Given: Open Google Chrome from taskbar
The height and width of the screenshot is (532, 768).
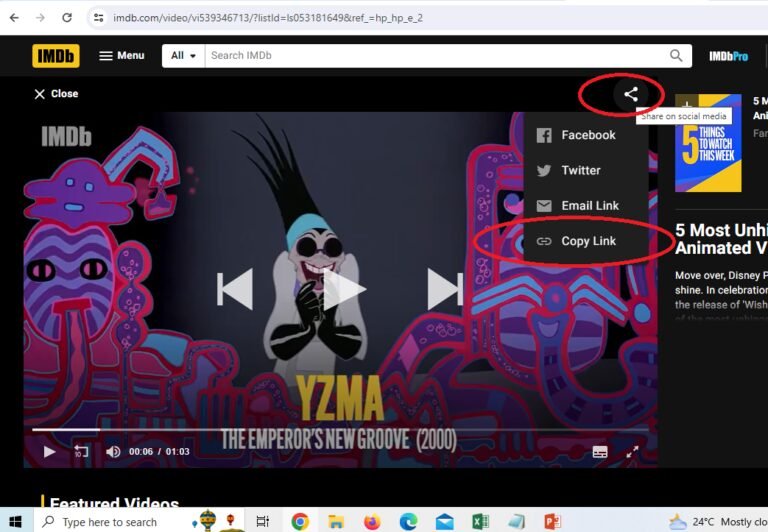Looking at the screenshot, I should click(300, 522).
